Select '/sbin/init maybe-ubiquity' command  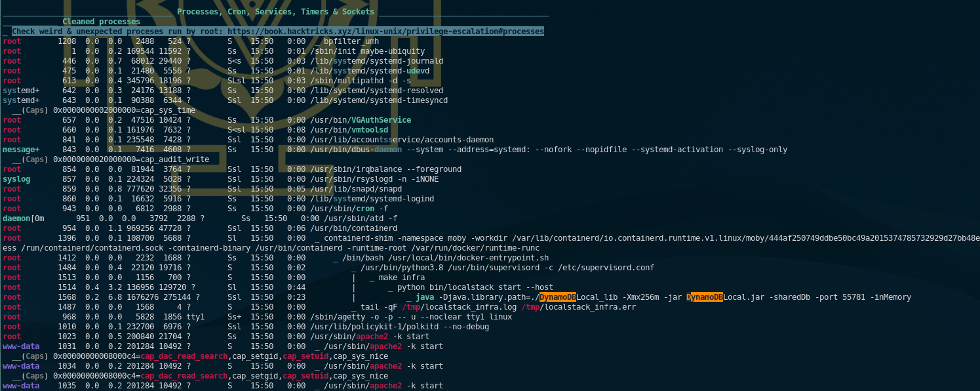[x=368, y=51]
